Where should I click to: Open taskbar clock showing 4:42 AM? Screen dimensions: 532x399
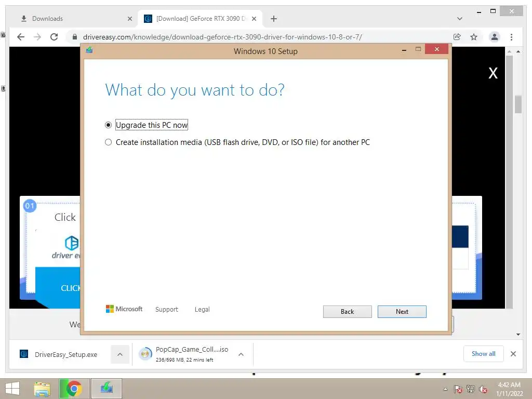(509, 389)
